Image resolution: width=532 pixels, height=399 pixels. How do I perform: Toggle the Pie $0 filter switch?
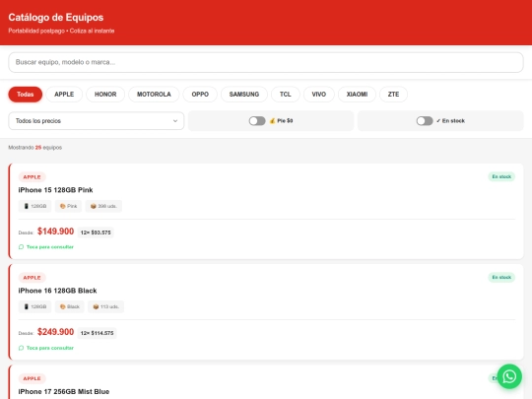point(257,121)
